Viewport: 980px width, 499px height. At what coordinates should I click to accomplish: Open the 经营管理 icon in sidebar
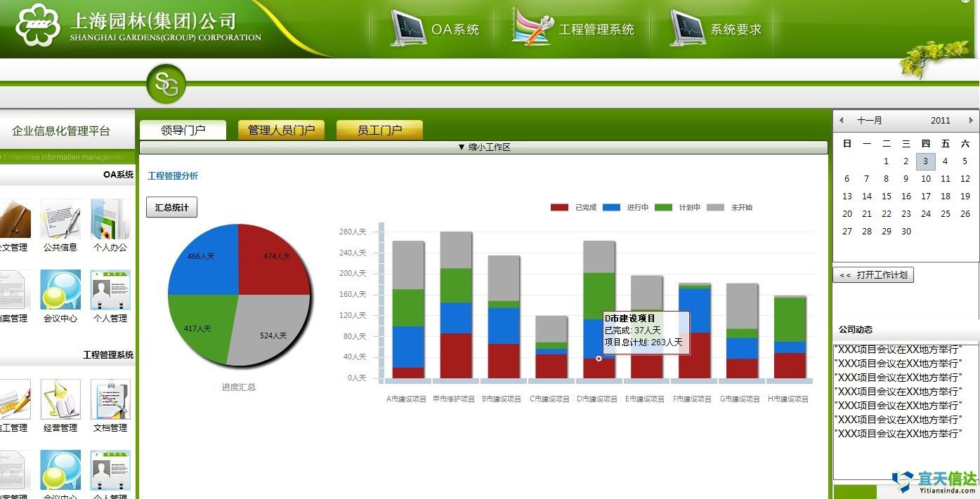pos(60,400)
